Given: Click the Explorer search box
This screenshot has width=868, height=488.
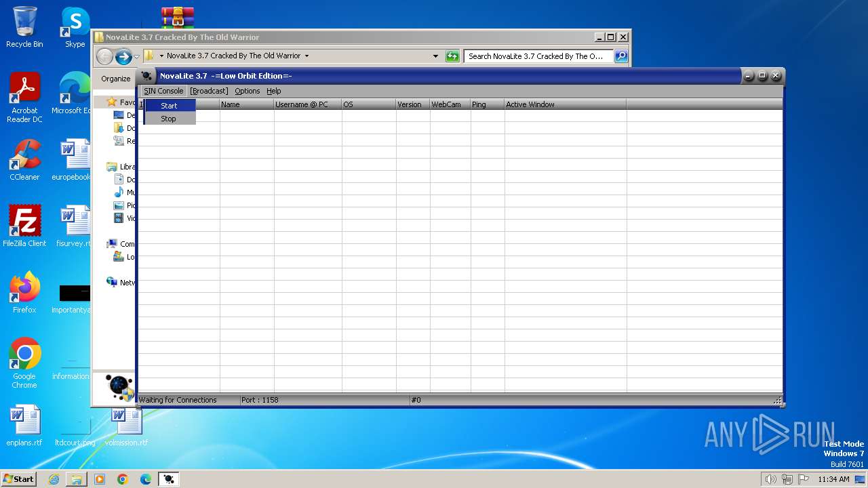Looking at the screenshot, I should click(x=539, y=56).
